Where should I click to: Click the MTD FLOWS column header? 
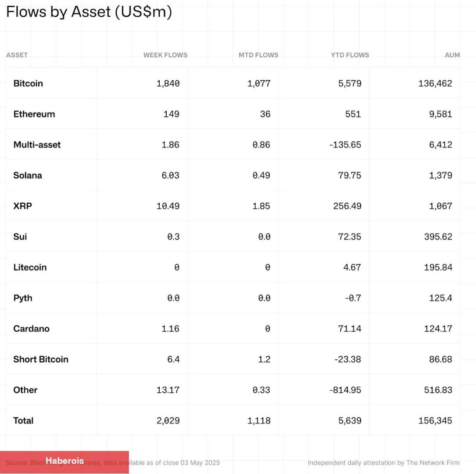click(258, 55)
